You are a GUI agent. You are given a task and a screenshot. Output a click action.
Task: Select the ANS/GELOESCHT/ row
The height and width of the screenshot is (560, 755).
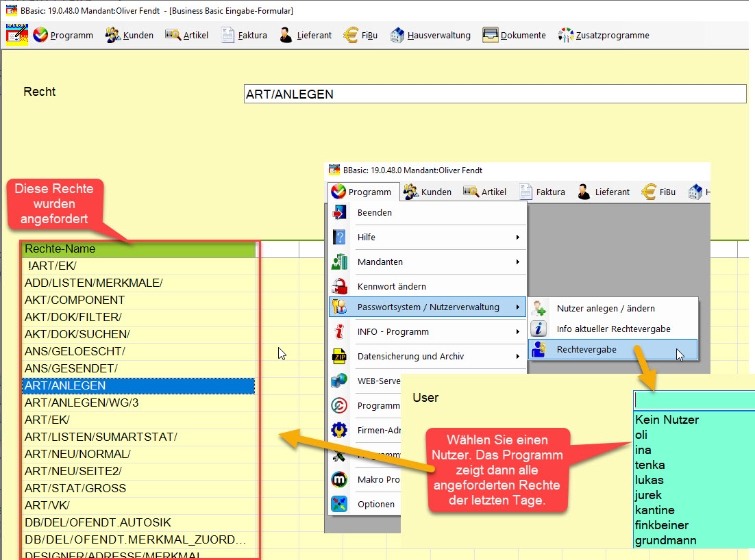point(138,351)
